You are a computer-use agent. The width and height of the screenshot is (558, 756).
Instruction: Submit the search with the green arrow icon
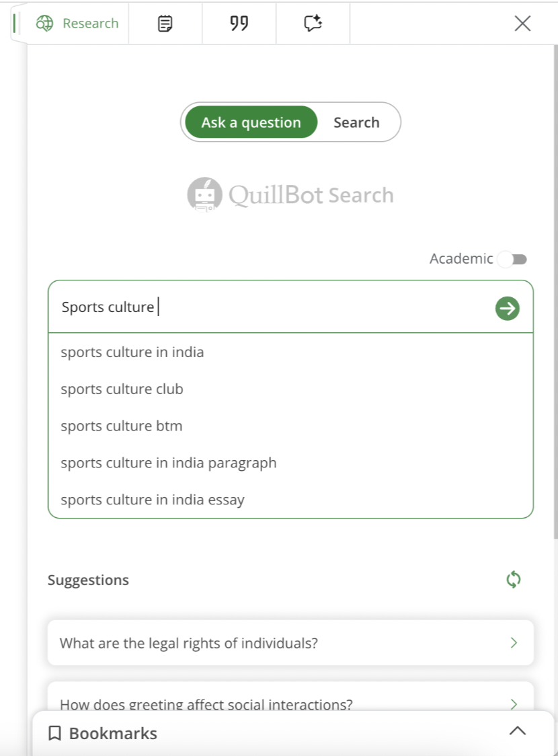click(x=507, y=308)
